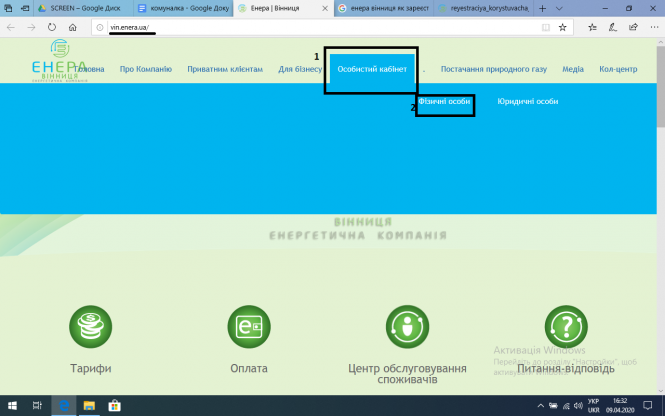
Task: Go to the browser home page icon
Action: click(73, 27)
